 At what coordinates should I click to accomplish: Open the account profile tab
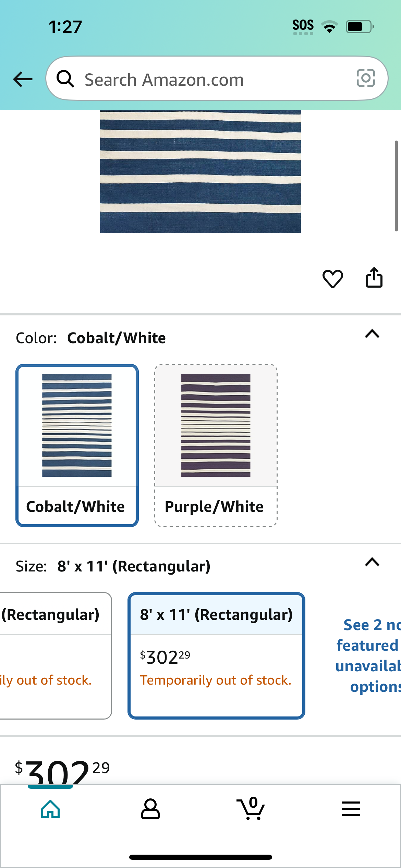click(150, 809)
